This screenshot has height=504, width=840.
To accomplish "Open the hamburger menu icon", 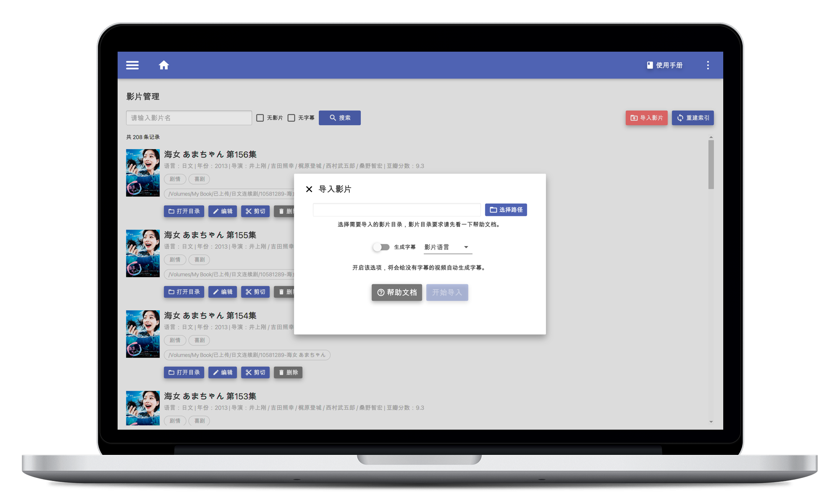I will (133, 66).
